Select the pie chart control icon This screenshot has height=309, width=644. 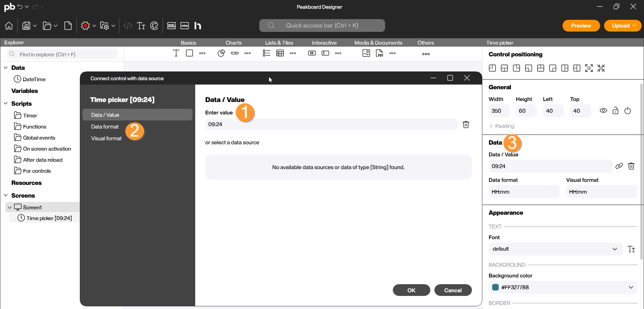coord(221,53)
